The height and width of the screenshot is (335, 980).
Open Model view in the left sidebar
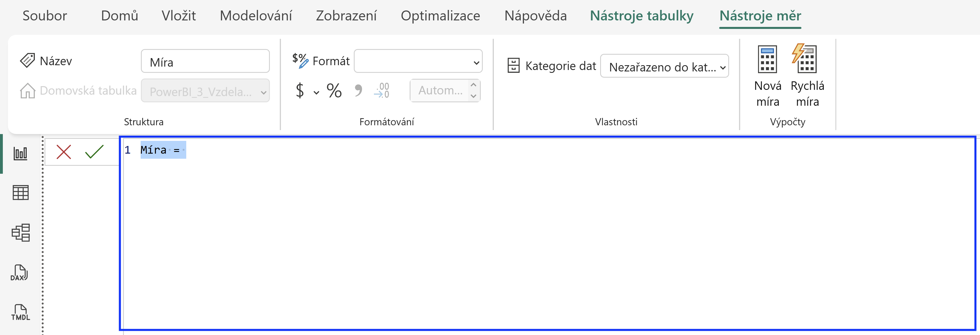[x=20, y=232]
